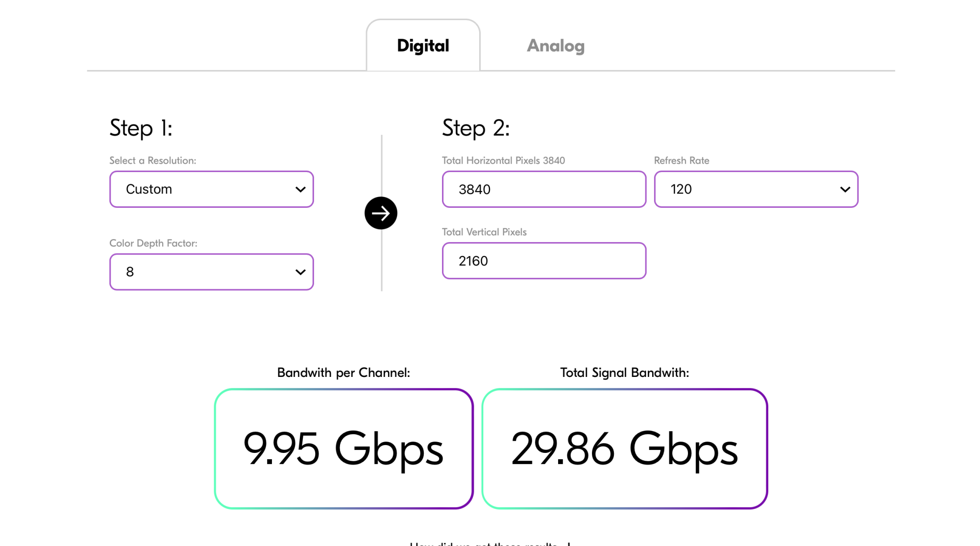Click the "Bandwith per Channel:" heading
Image resolution: width=980 pixels, height=546 pixels.
[x=343, y=372]
